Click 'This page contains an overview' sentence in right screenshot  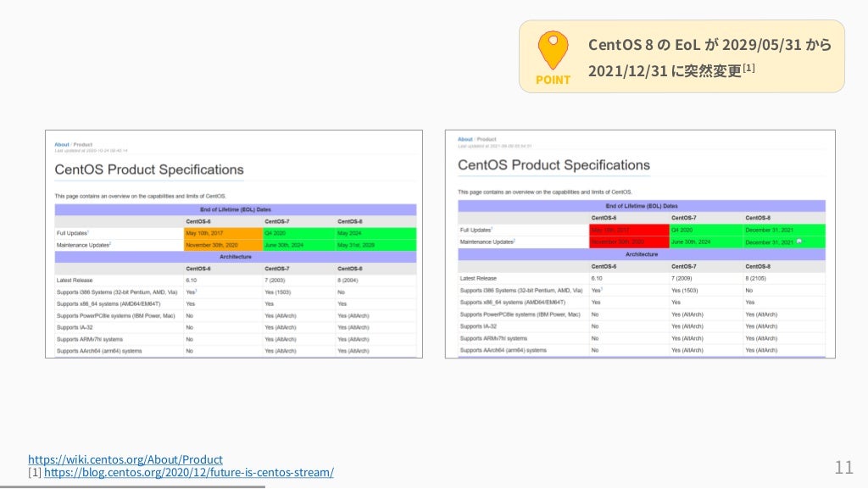(x=545, y=192)
